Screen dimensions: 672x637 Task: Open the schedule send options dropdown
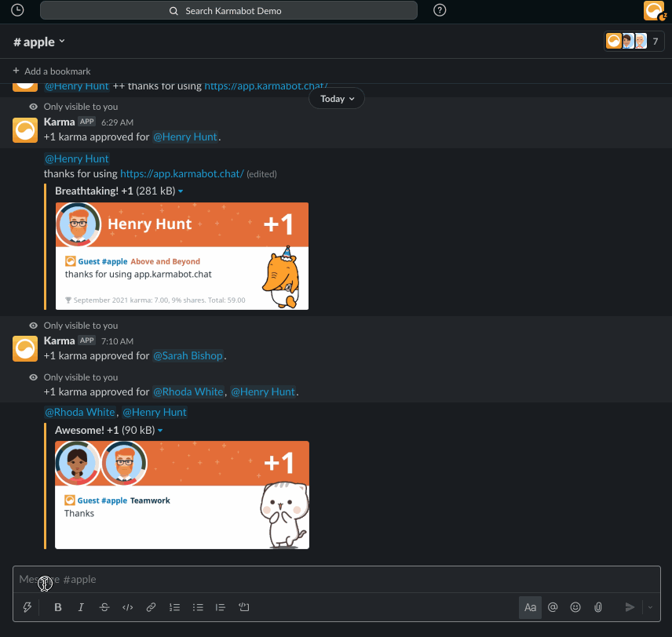tap(650, 607)
